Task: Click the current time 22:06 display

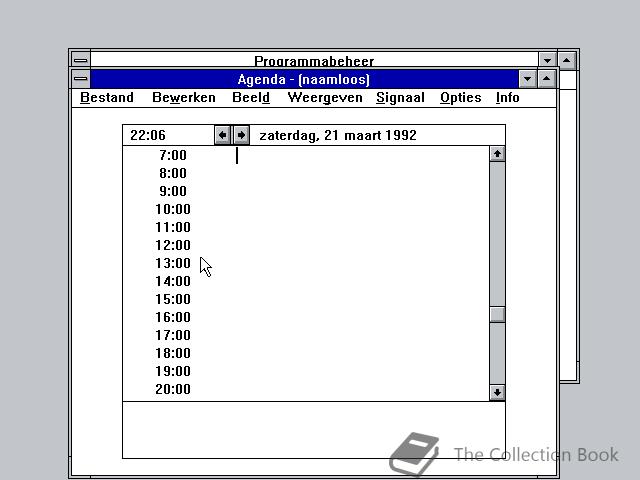Action: click(x=148, y=136)
